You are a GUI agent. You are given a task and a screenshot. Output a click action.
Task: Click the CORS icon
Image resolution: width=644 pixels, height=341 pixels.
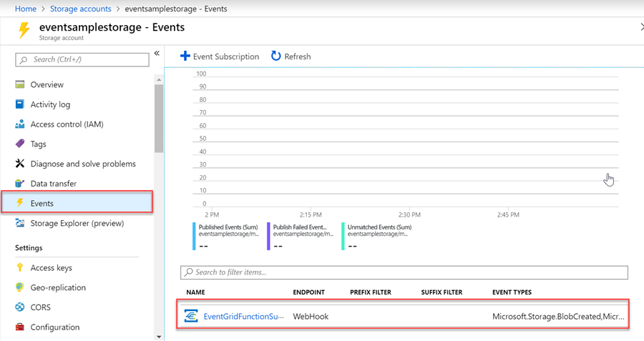pos(20,307)
